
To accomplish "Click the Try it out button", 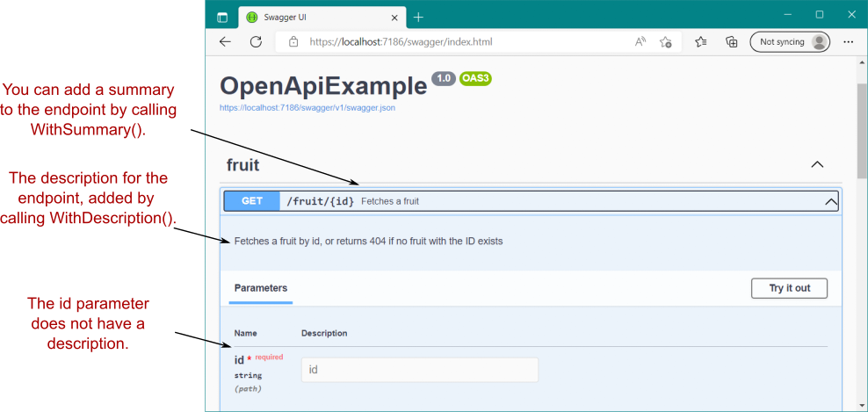I will click(x=790, y=288).
